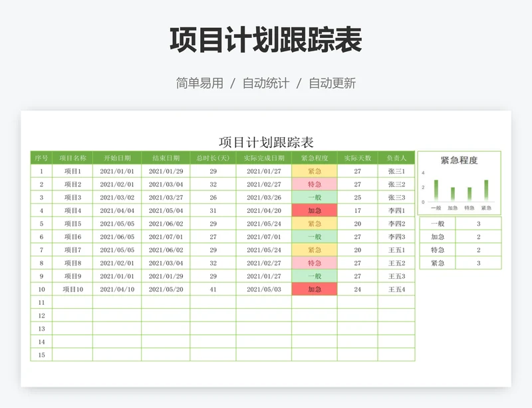Select the 一般 label in summary table
The height and width of the screenshot is (408, 532).
pos(438,224)
